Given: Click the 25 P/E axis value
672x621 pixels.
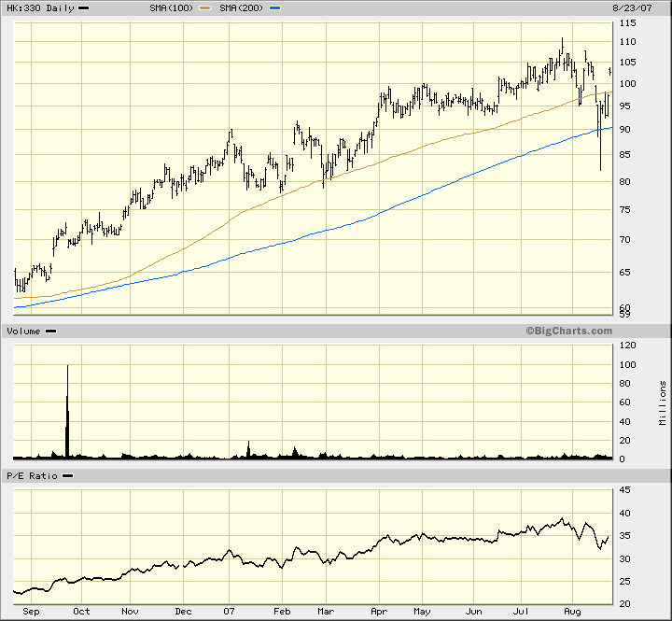Looking at the screenshot, I should tap(624, 581).
